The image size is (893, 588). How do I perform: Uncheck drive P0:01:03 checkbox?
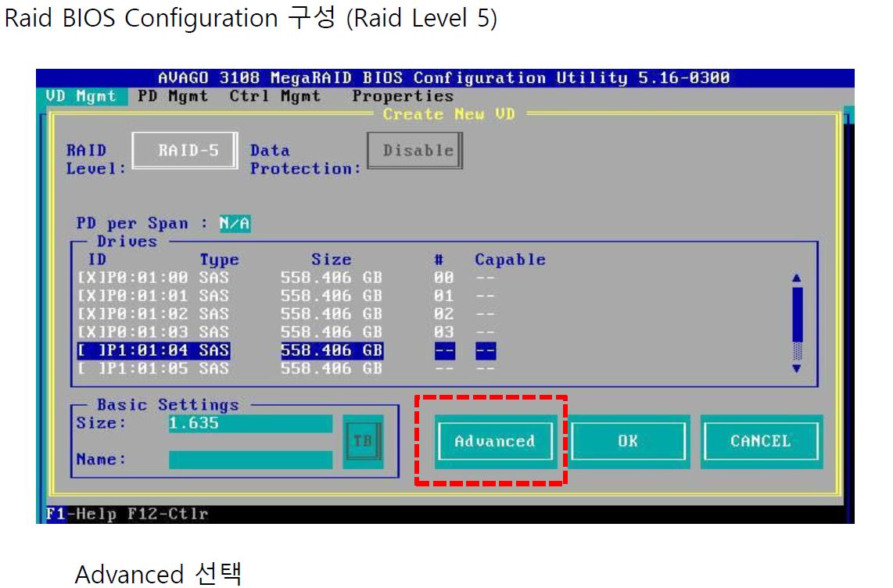click(88, 332)
